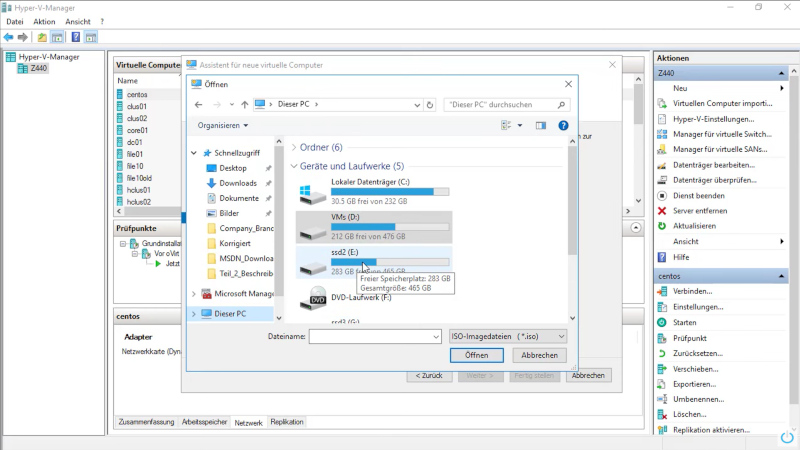Open the view options dropdown arrow
The width and height of the screenshot is (800, 450).
[x=520, y=126]
